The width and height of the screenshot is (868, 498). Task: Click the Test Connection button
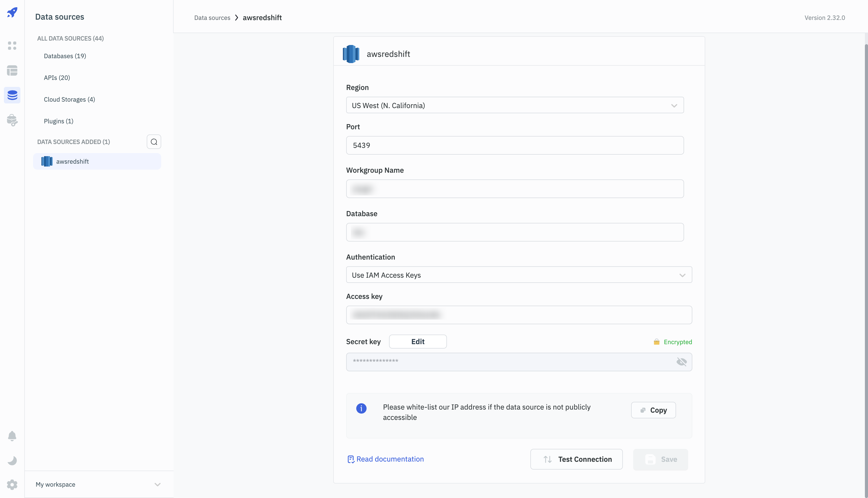[577, 459]
